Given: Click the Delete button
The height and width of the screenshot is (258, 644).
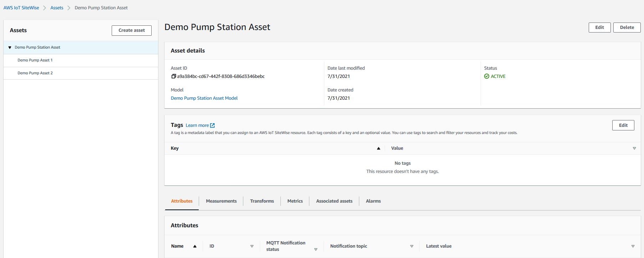Looking at the screenshot, I should (x=627, y=28).
